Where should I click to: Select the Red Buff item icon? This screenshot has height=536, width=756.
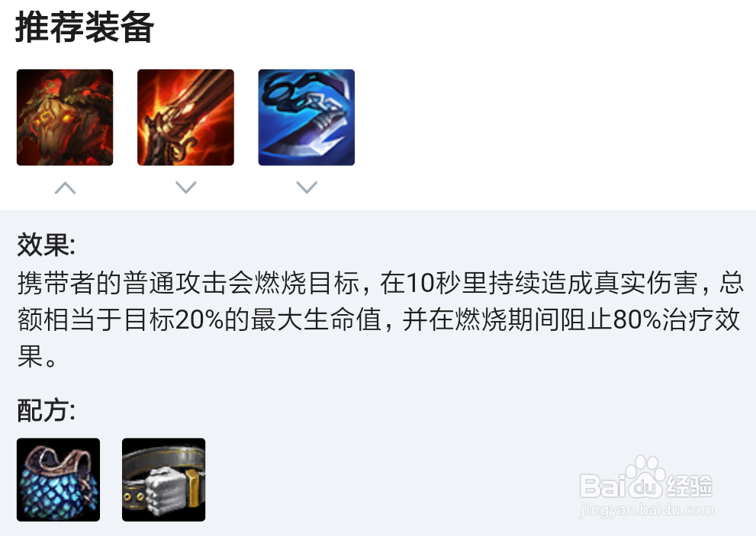pos(65,117)
